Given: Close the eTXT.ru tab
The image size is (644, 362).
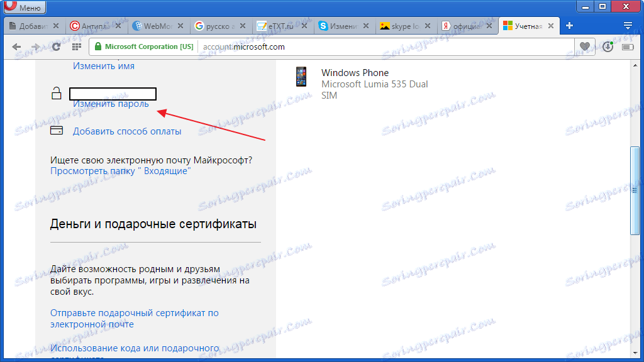Looking at the screenshot, I should [304, 26].
